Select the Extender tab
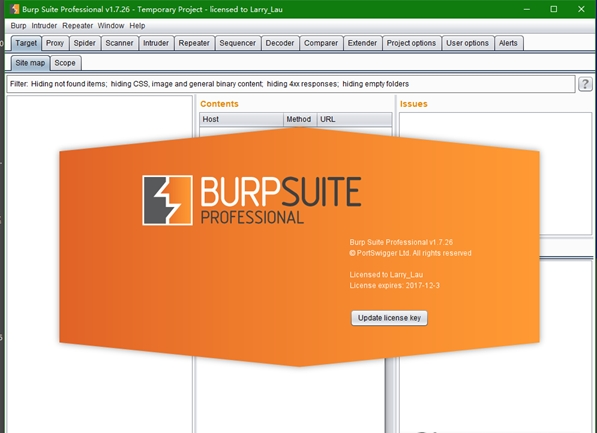Image resolution: width=597 pixels, height=433 pixels. point(362,43)
